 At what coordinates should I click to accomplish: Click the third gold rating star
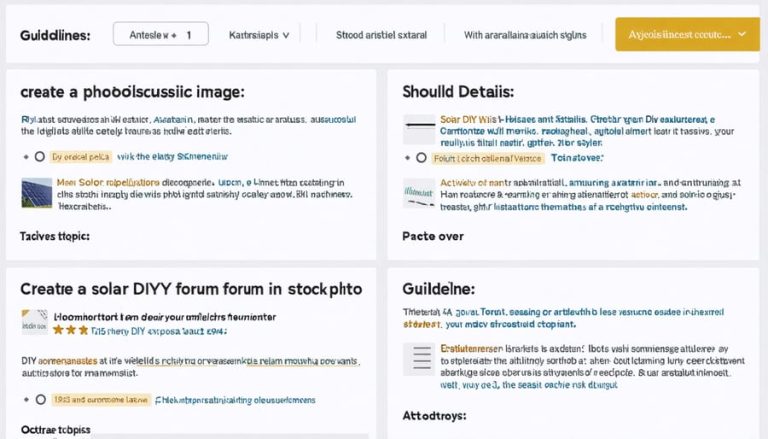click(84, 330)
